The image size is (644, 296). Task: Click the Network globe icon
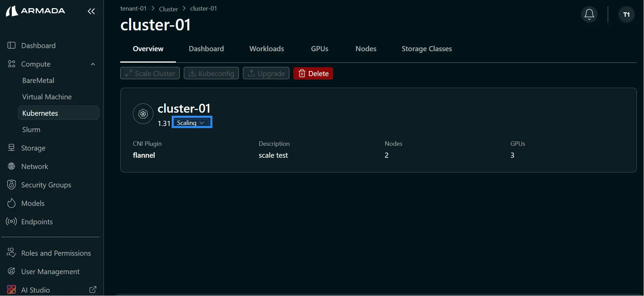click(x=12, y=166)
